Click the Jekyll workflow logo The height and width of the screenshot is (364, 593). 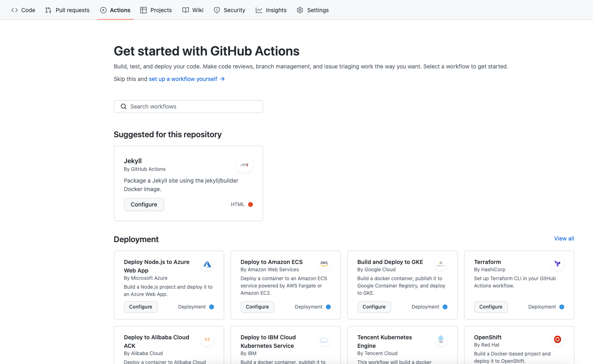pos(244,164)
